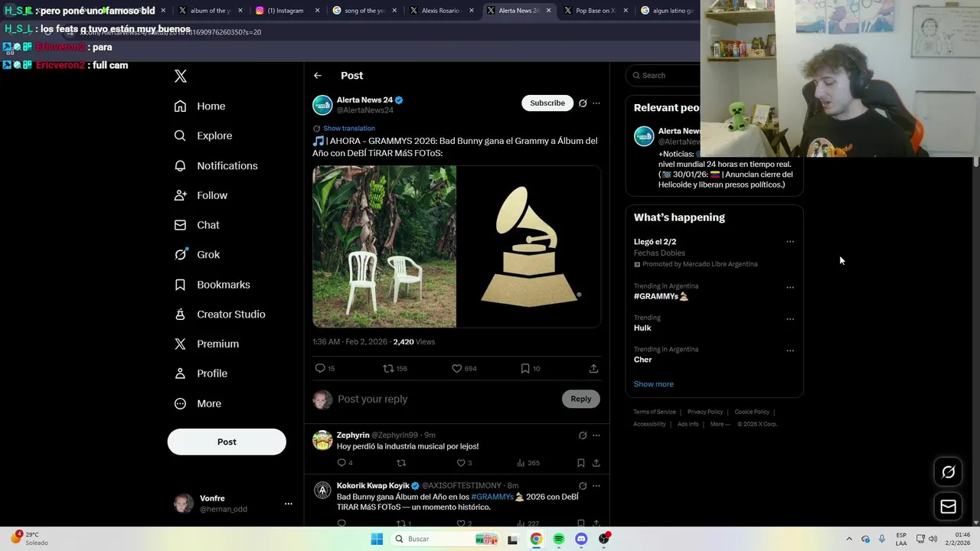This screenshot has height=551, width=980.
Task: Show translation of the post
Action: 349,129
